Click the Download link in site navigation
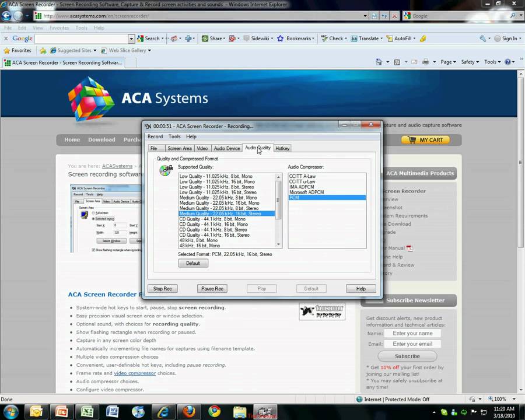525x420 pixels. click(101, 139)
